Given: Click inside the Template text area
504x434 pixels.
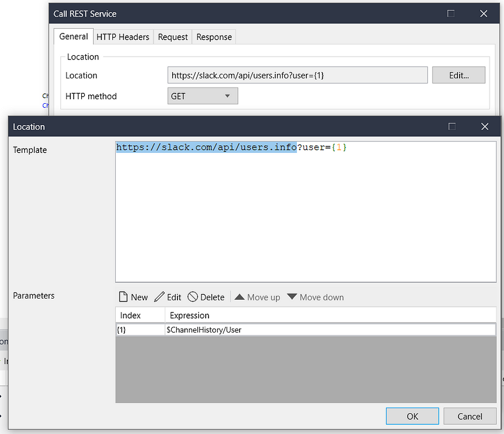Looking at the screenshot, I should click(x=306, y=212).
